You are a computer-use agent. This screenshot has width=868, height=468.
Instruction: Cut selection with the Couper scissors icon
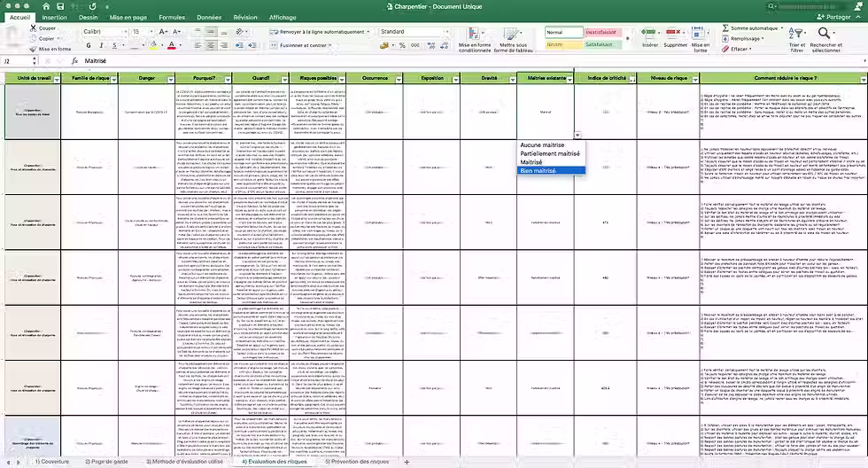coord(34,27)
